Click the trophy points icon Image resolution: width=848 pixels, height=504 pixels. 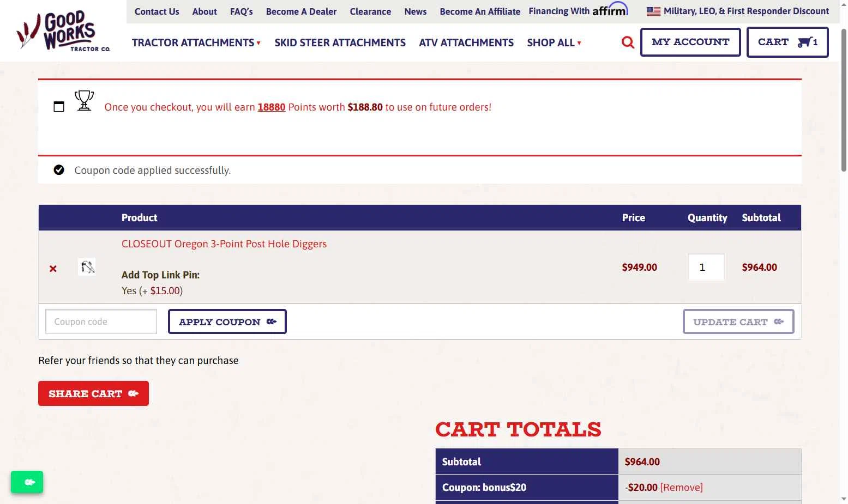pos(84,101)
